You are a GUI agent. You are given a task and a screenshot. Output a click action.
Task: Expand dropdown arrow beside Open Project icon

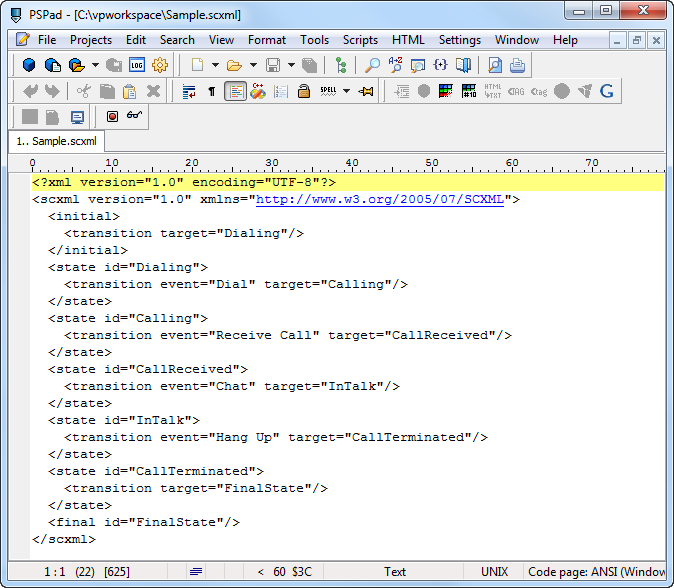(95, 65)
